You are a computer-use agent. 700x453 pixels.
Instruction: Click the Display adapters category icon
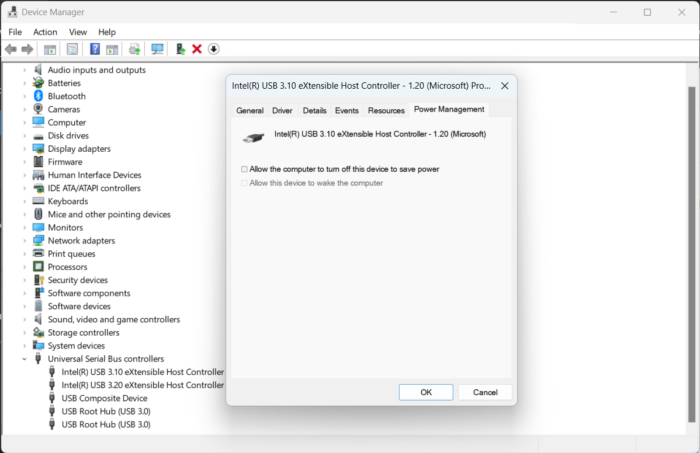[38, 149]
